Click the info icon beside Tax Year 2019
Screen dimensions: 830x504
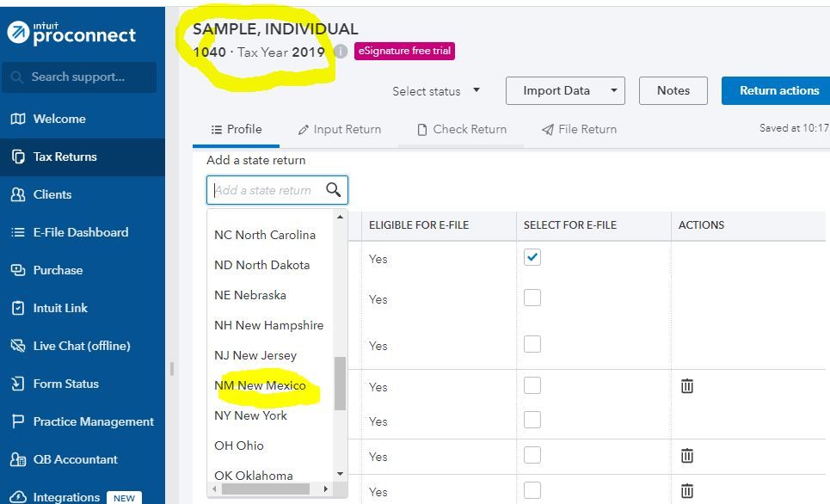click(341, 52)
